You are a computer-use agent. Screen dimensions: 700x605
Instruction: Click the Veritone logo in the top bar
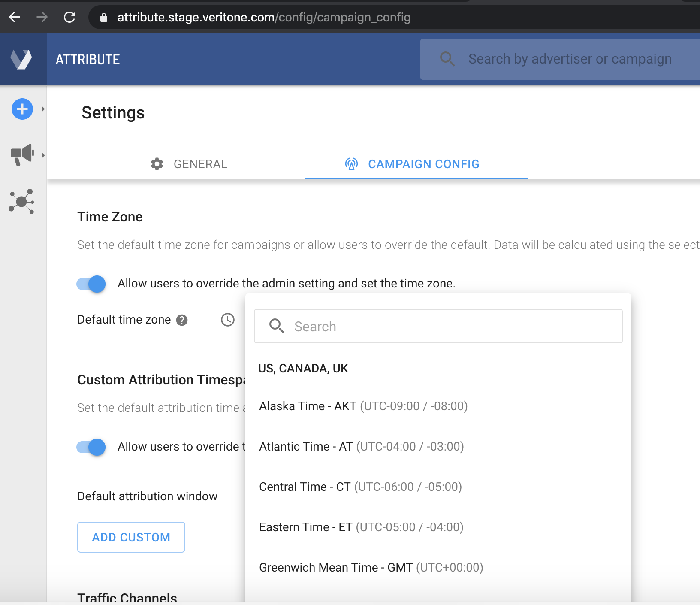(x=22, y=59)
